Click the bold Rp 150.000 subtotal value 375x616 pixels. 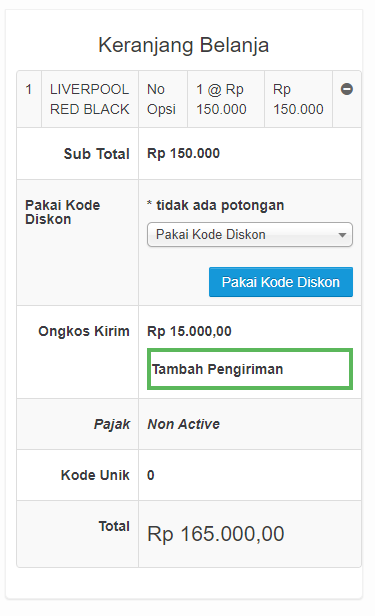[183, 153]
